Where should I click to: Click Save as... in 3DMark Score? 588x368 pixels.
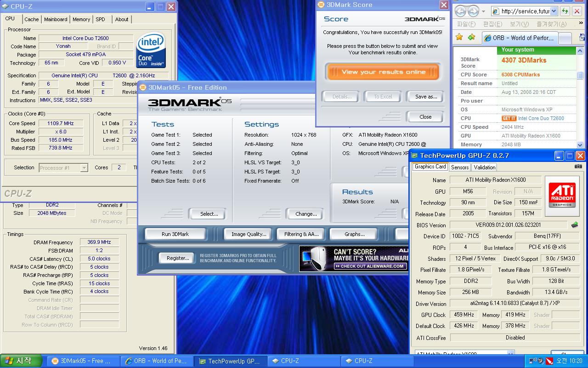pyautogui.click(x=426, y=97)
